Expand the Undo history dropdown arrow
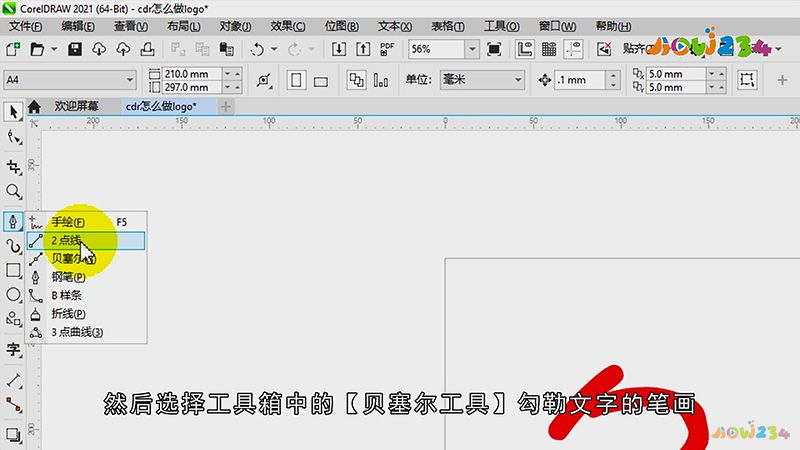Screen dimensions: 800x450 coord(274,49)
